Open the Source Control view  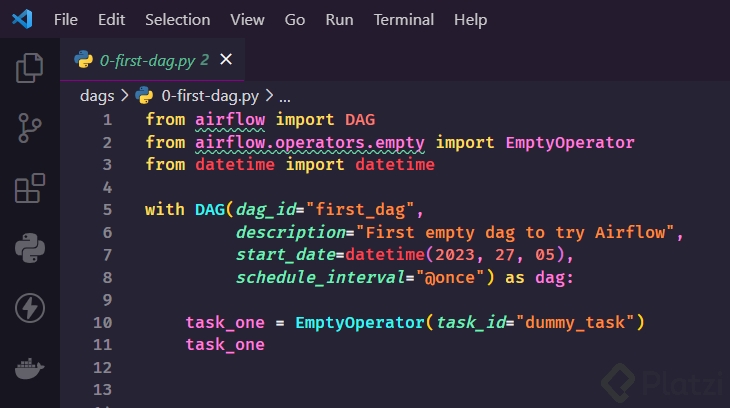30,128
